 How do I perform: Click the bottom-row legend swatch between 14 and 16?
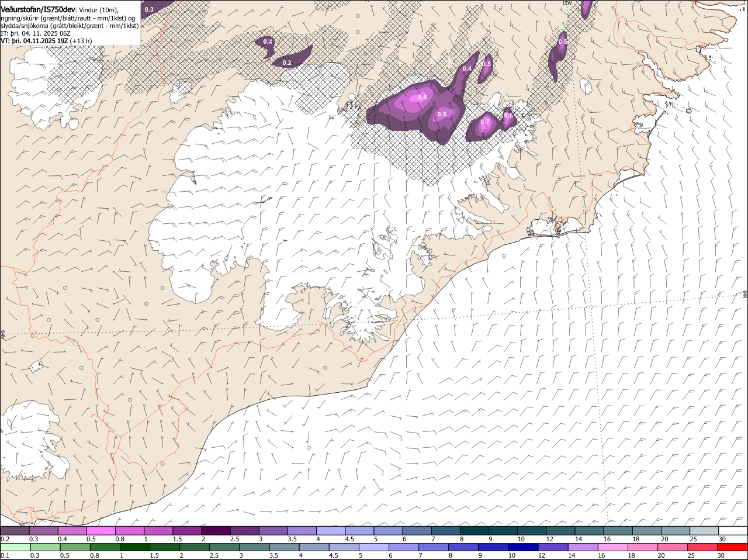pyautogui.click(x=583, y=547)
